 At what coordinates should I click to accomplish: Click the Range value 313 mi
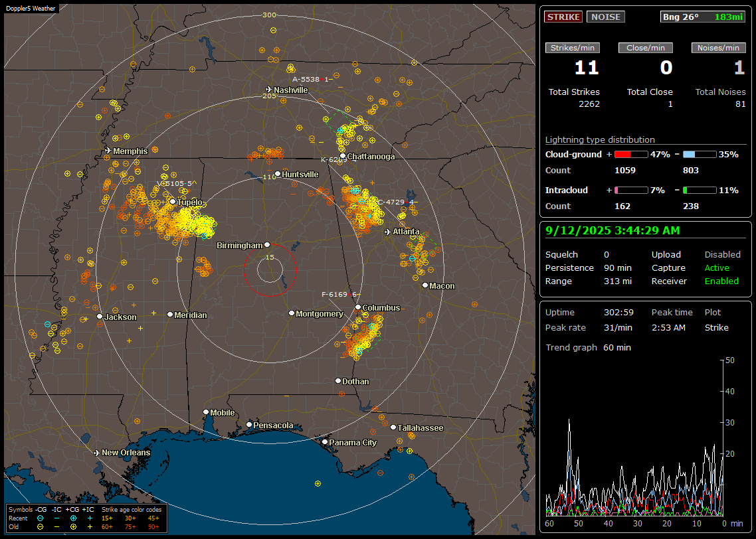click(x=618, y=281)
